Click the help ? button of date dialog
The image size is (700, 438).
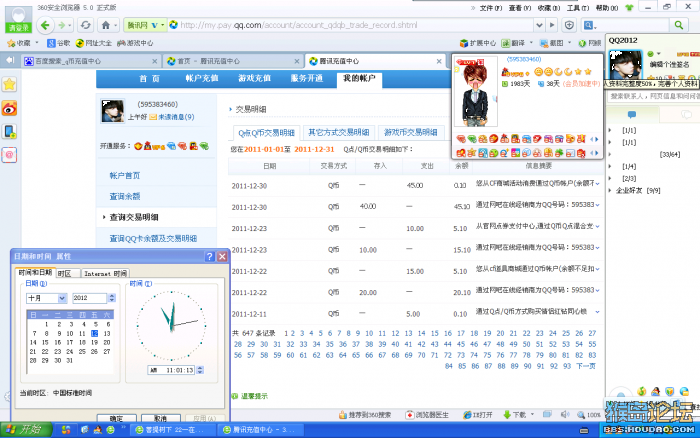tap(209, 256)
